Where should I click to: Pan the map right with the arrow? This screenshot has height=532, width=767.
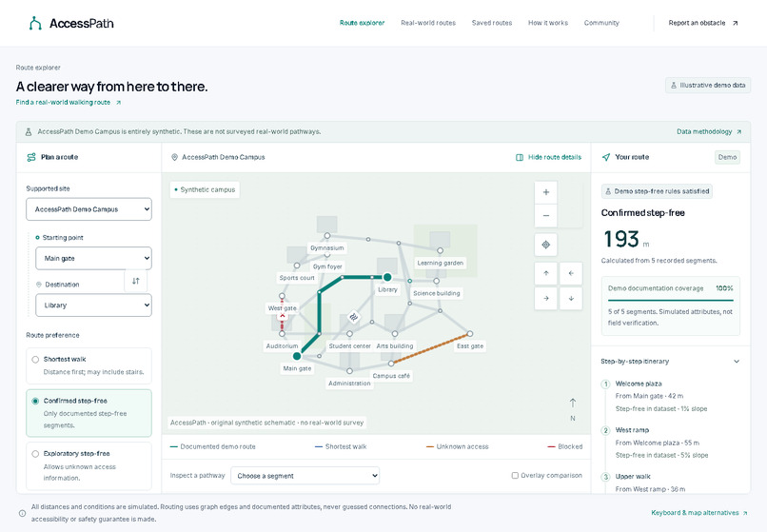(x=546, y=298)
